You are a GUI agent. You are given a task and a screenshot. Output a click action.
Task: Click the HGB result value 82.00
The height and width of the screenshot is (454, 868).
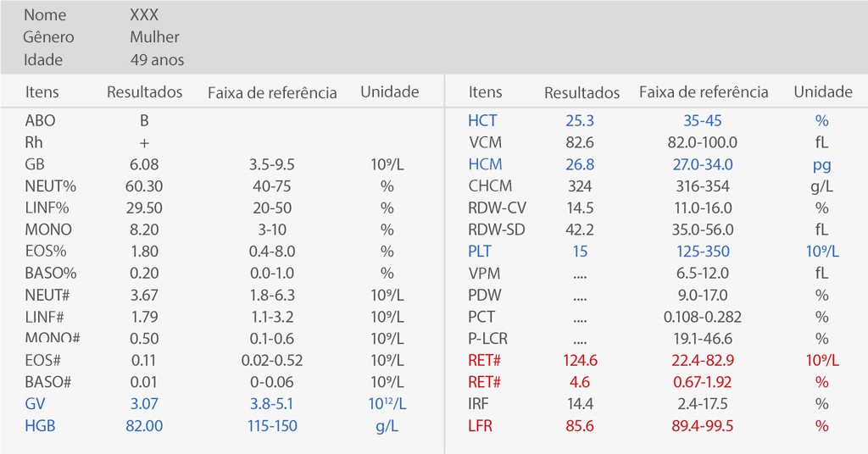(144, 426)
